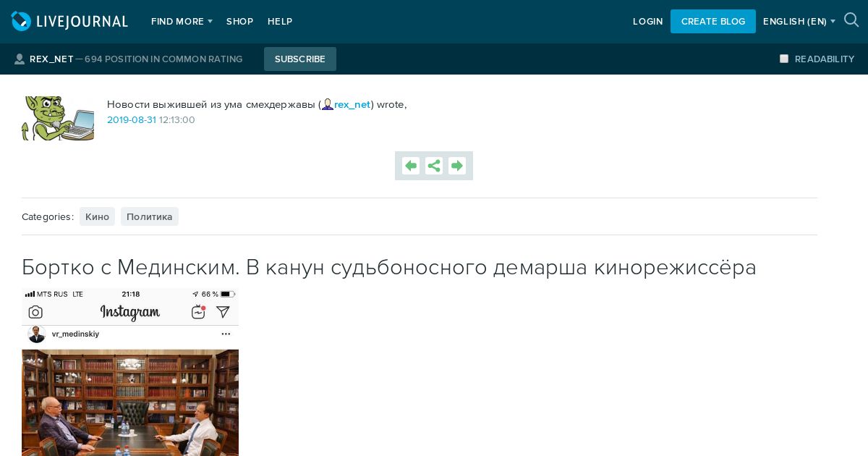Click the post title about Бортко с Мединским

pyautogui.click(x=389, y=267)
